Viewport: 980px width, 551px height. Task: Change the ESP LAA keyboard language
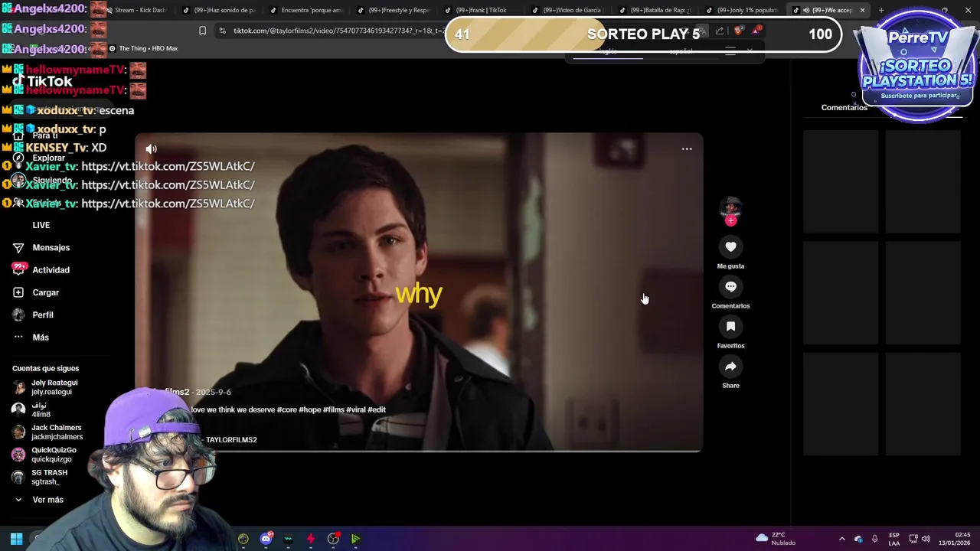(894, 539)
